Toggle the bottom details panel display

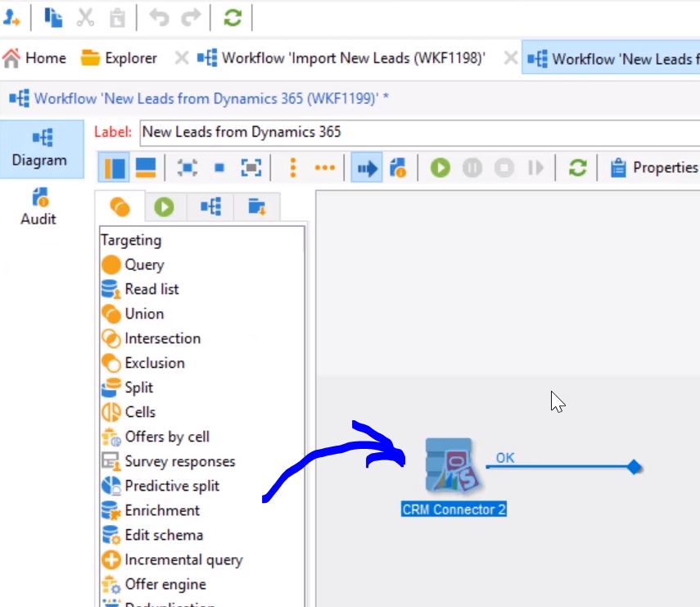146,168
